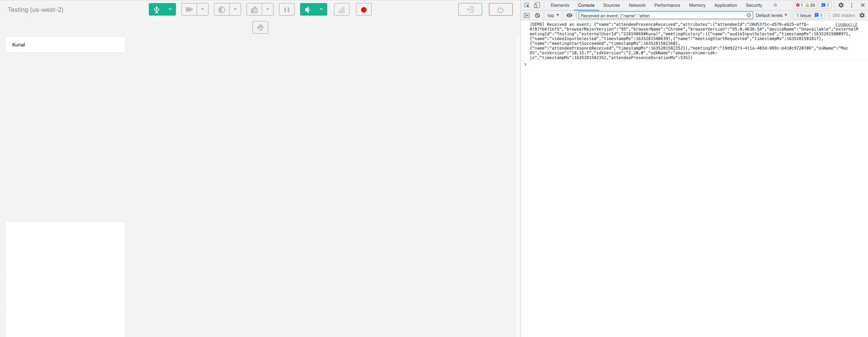This screenshot has height=337, width=868.
Task: Select attendee Kunal in roster
Action: [x=65, y=44]
